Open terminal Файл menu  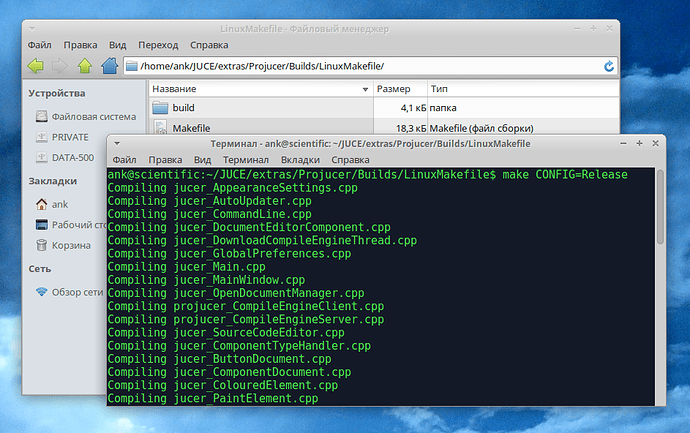tap(125, 160)
